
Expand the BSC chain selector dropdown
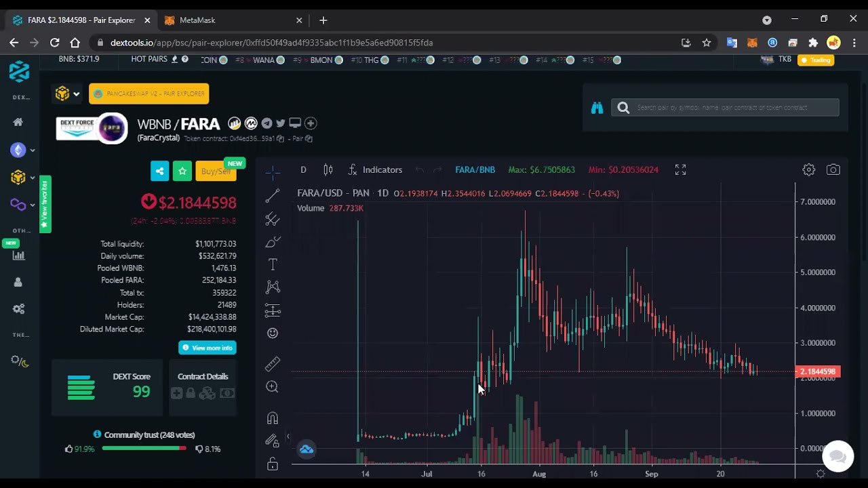(x=67, y=94)
